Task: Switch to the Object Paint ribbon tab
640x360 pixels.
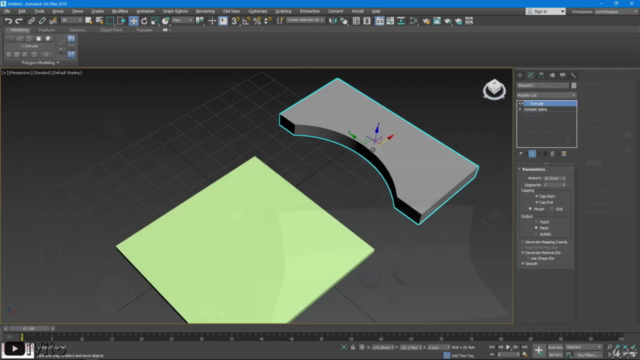Action: [x=111, y=30]
